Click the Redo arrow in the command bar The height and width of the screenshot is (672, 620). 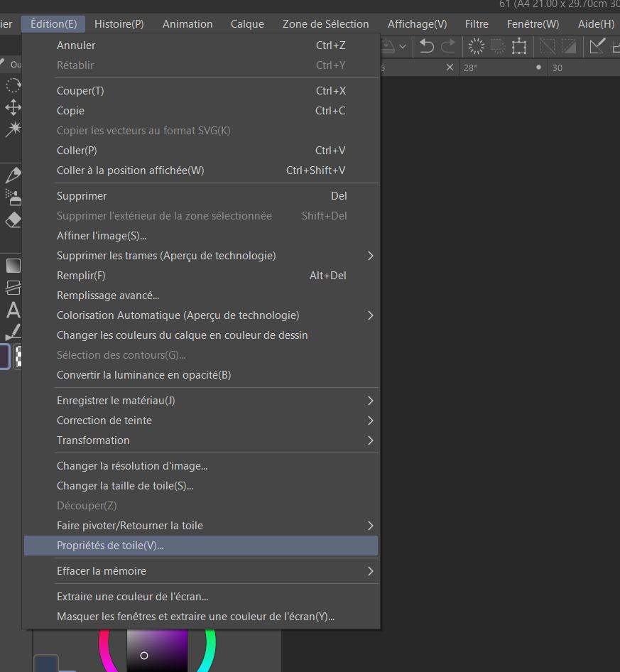coord(447,46)
